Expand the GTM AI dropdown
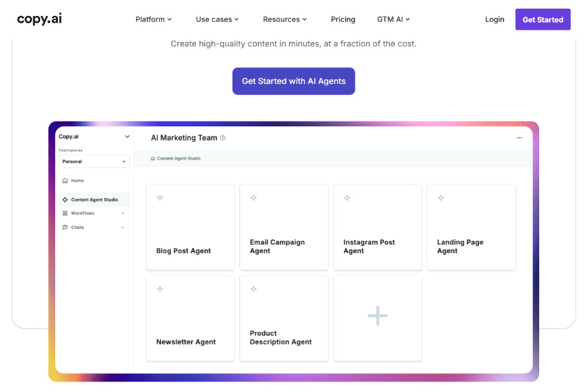 (x=393, y=20)
